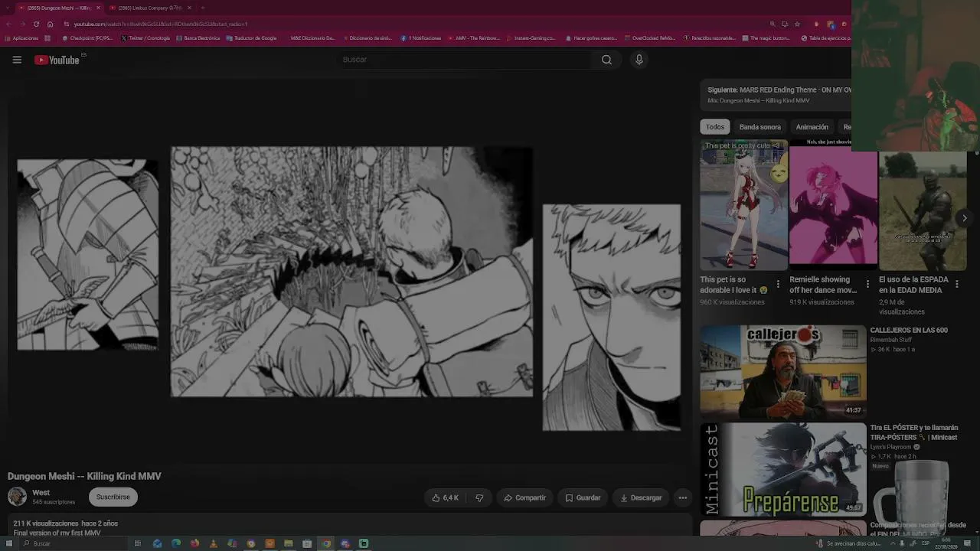Open West channel avatar
The width and height of the screenshot is (980, 551).
coord(17,497)
